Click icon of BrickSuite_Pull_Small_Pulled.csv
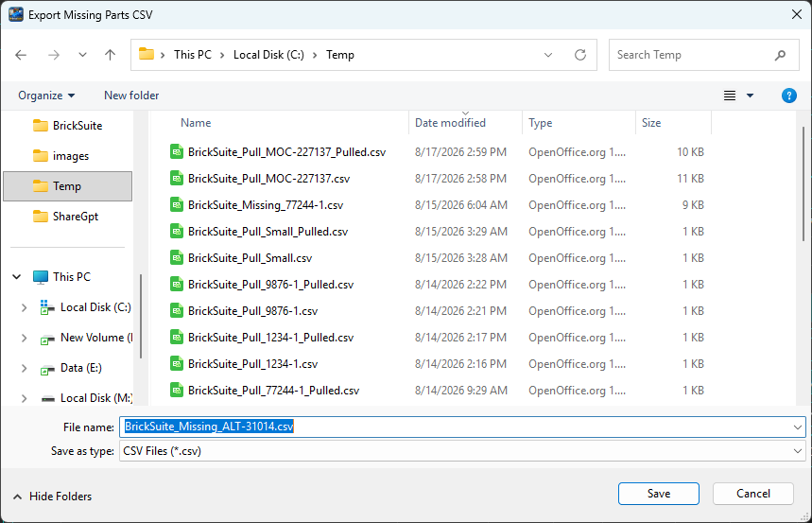The height and width of the screenshot is (523, 812). pos(177,231)
